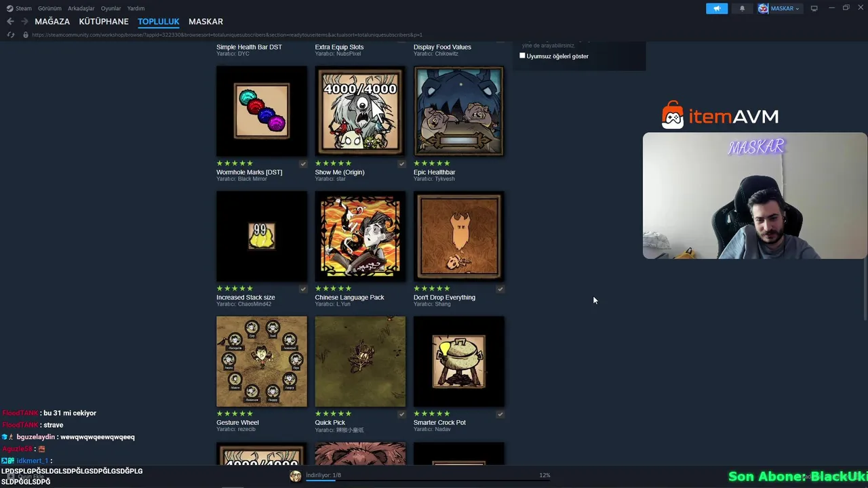Click subscribed checkmark on Quick Pick
The image size is (868, 488).
(x=401, y=413)
